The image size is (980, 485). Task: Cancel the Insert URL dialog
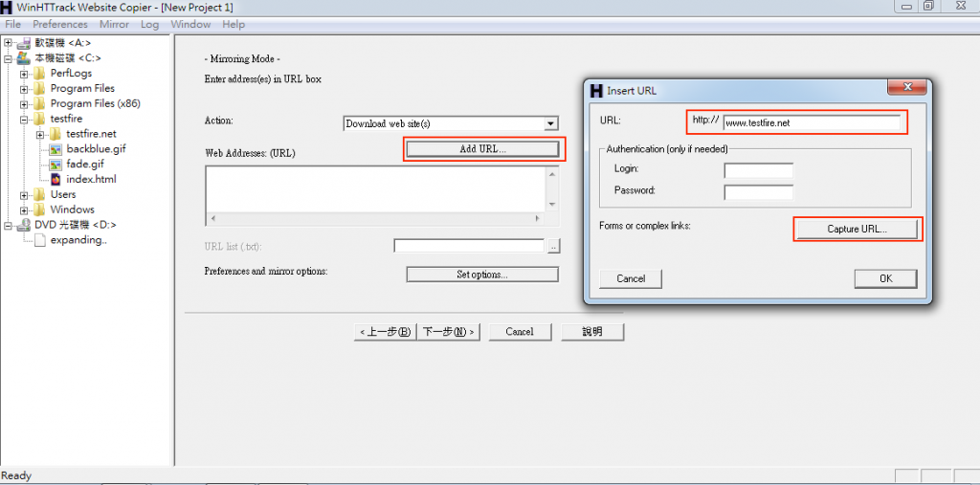(631, 278)
